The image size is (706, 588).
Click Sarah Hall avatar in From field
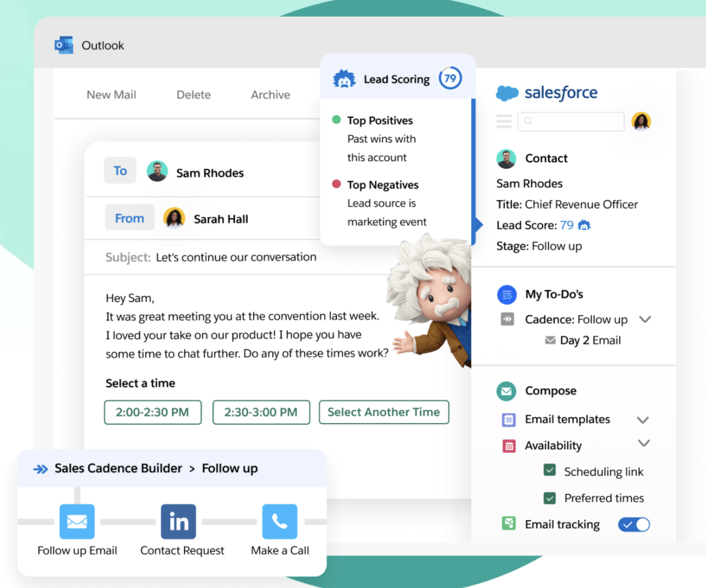pos(174,218)
